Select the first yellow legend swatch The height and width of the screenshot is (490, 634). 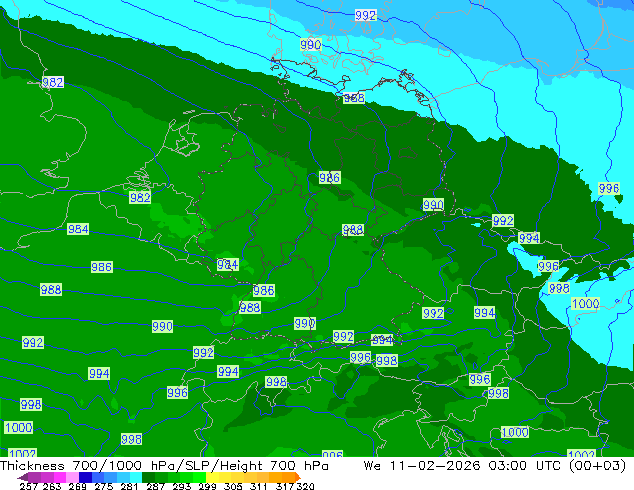(212, 477)
